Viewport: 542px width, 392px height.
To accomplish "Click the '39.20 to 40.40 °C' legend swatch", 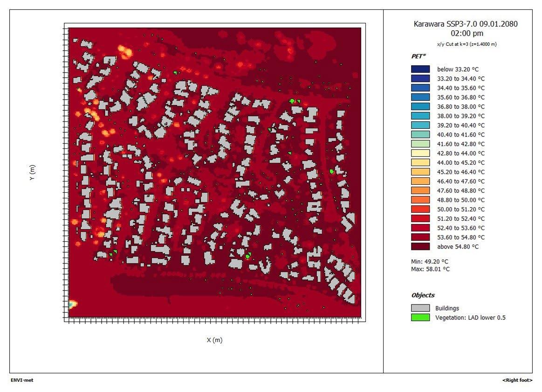I will [420, 125].
